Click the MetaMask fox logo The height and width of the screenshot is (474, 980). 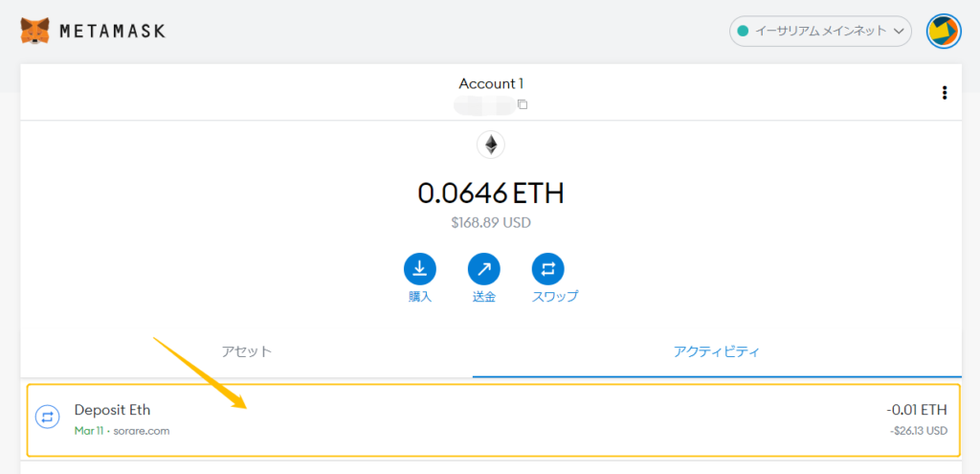coord(34,31)
